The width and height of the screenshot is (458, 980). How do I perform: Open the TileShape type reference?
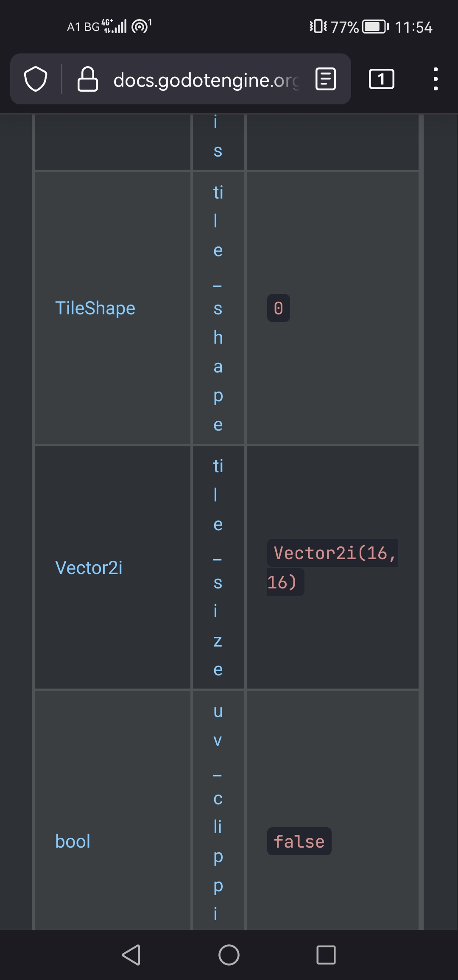click(95, 308)
